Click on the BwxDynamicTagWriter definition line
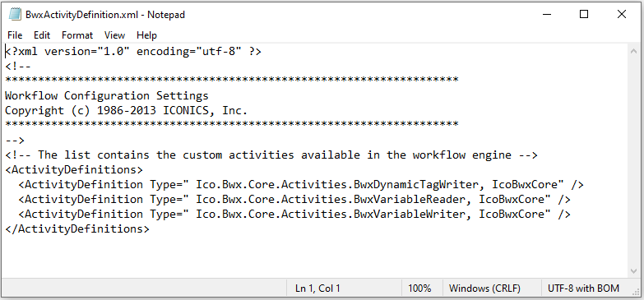 301,185
